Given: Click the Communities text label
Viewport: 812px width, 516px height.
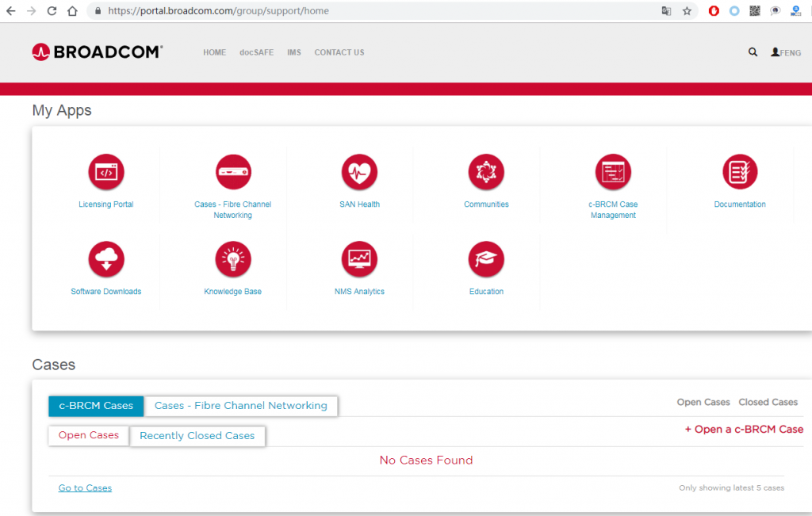Looking at the screenshot, I should pos(486,204).
